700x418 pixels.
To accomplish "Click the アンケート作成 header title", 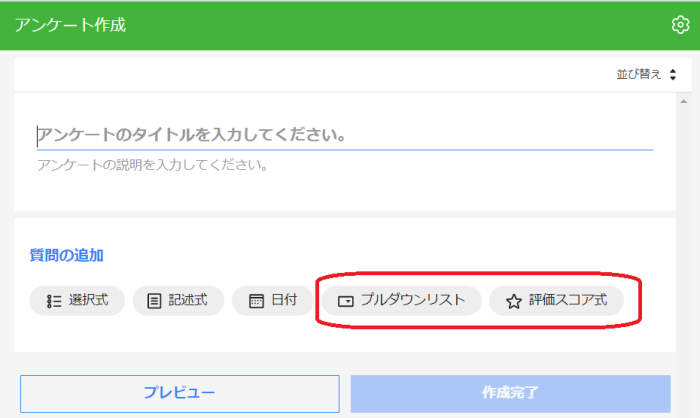I will (x=71, y=25).
